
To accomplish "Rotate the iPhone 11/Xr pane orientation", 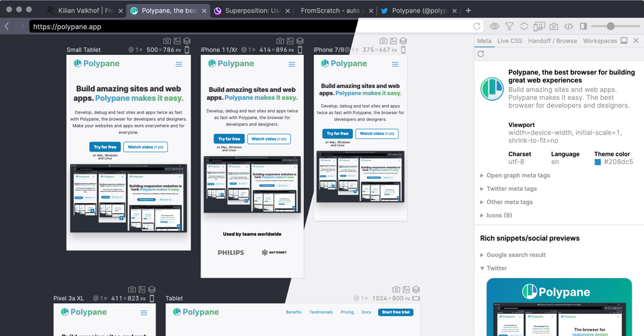I will (x=300, y=50).
